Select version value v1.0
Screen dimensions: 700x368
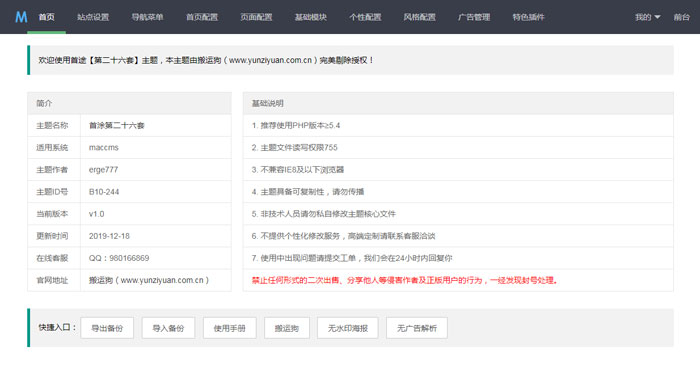(96, 214)
